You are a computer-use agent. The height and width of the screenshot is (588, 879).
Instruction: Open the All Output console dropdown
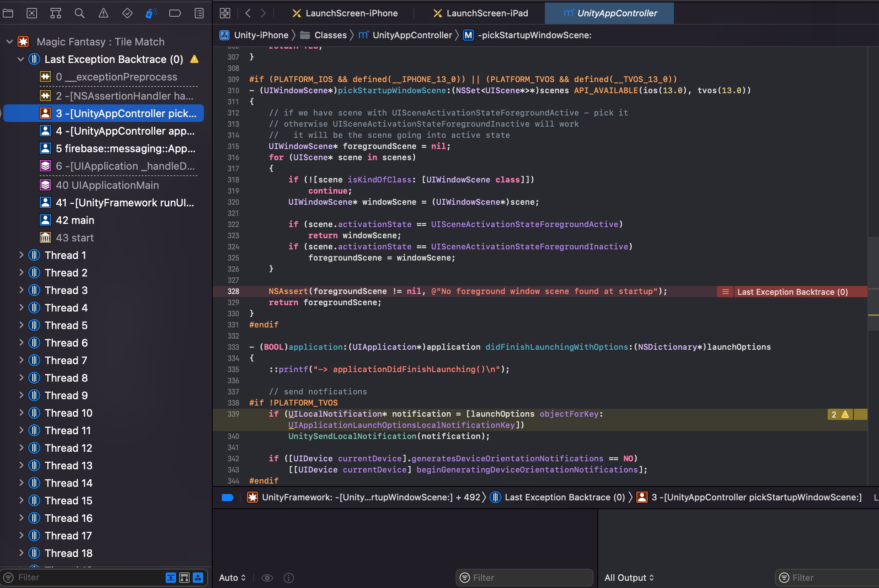click(x=629, y=578)
